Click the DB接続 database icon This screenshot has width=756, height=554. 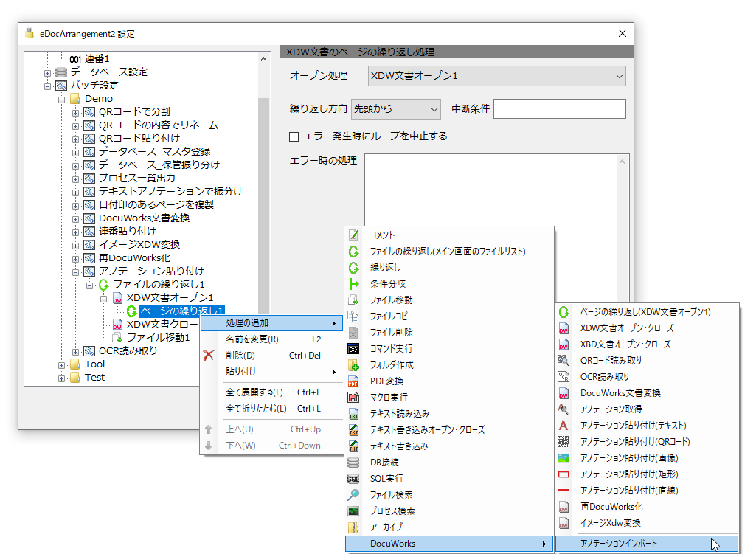tap(353, 463)
